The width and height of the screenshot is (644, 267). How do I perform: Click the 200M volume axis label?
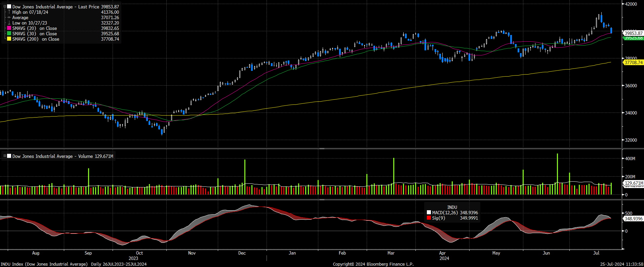coord(630,177)
